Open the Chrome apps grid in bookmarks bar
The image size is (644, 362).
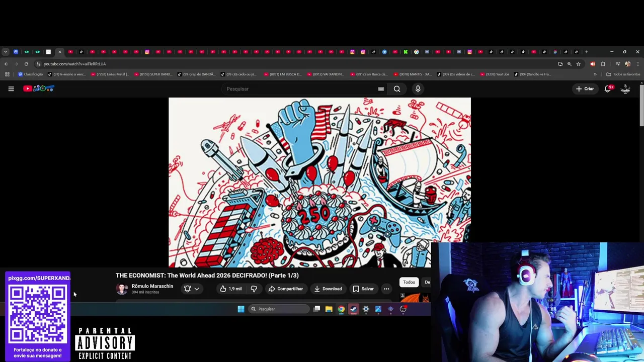[7, 74]
